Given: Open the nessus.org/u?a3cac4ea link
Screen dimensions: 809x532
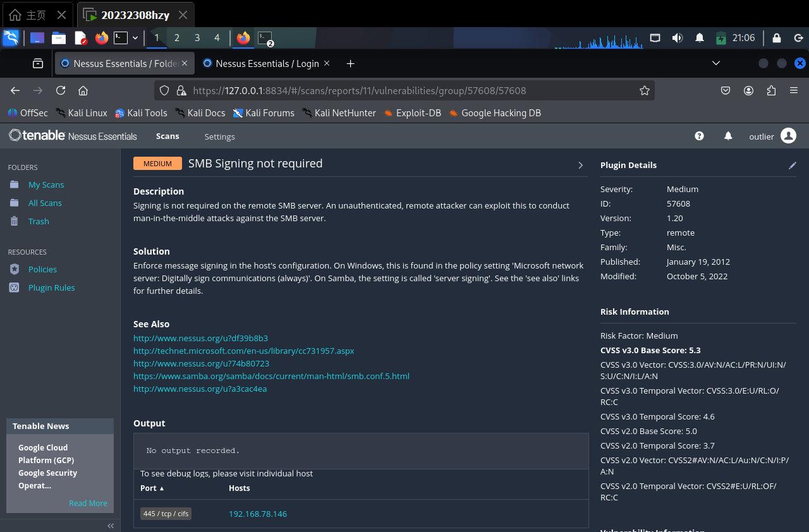Looking at the screenshot, I should pyautogui.click(x=200, y=389).
